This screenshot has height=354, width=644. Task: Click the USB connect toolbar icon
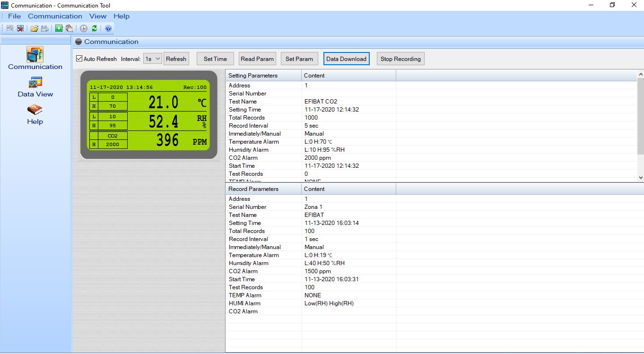pyautogui.click(x=10, y=28)
